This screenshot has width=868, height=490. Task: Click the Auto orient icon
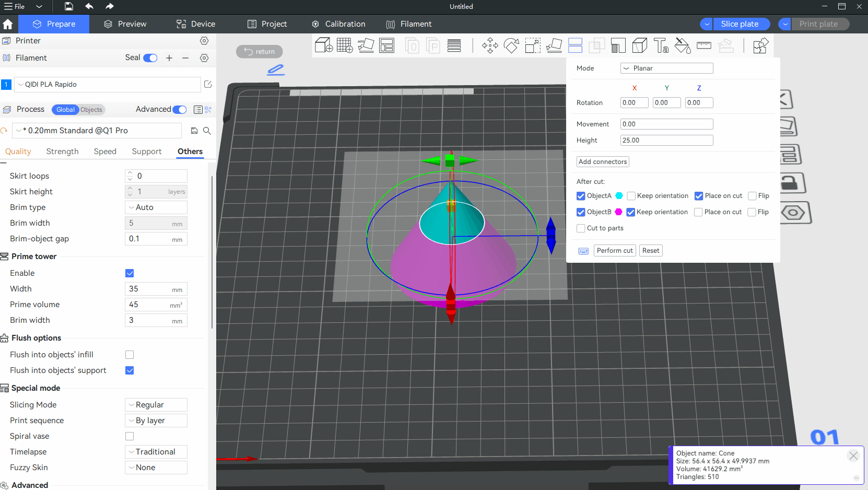tap(366, 45)
